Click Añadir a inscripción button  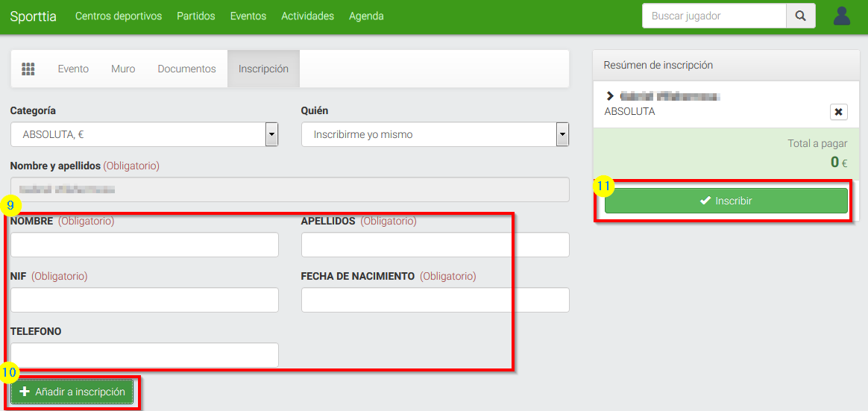click(72, 392)
